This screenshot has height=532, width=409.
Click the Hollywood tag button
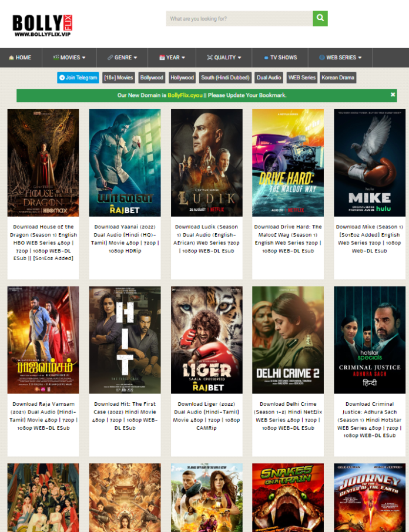pos(182,78)
